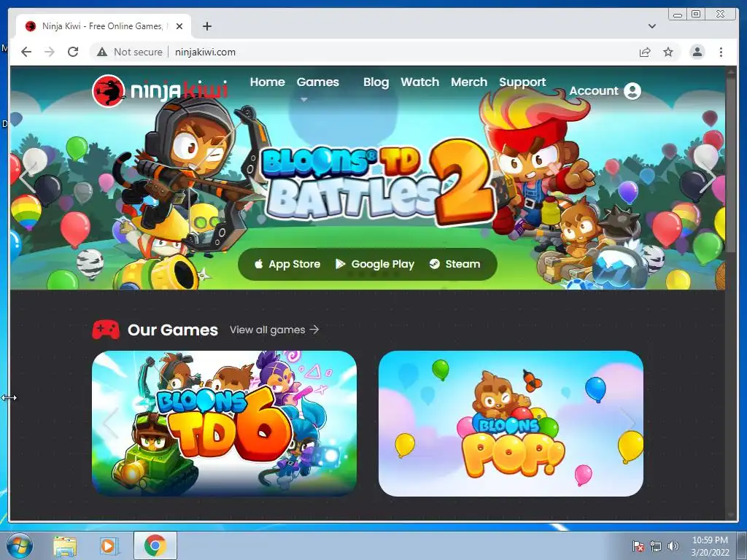The image size is (747, 560).
Task: Open Windows Media Player from taskbar
Action: point(109,546)
